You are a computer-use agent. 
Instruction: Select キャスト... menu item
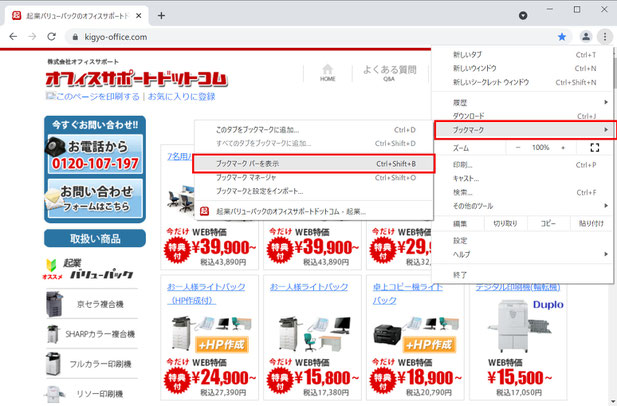pos(522,179)
